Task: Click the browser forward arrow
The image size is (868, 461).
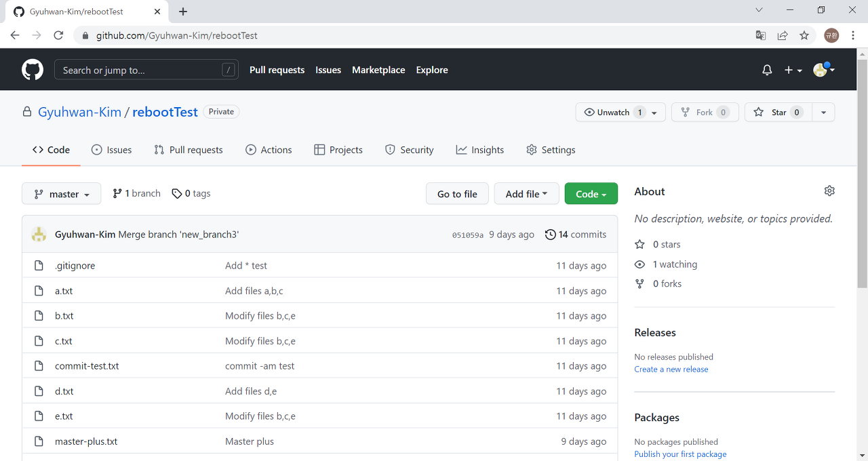Action: 37,35
